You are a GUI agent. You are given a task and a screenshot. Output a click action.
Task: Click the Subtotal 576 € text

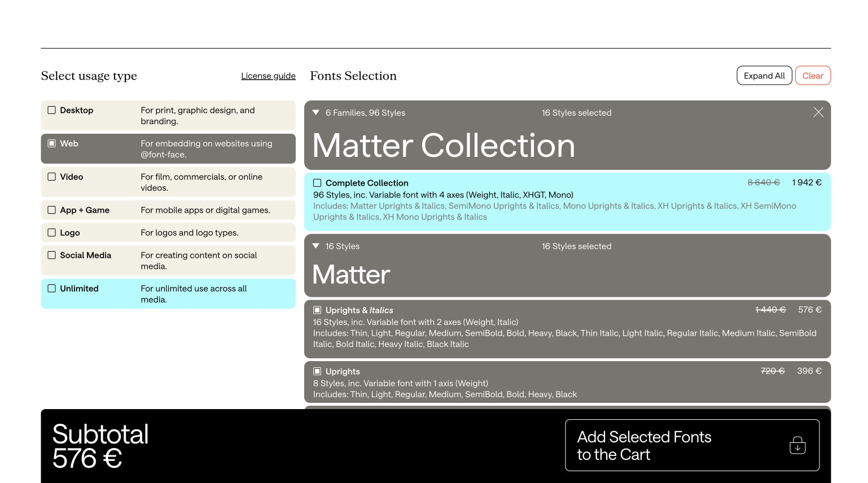100,446
